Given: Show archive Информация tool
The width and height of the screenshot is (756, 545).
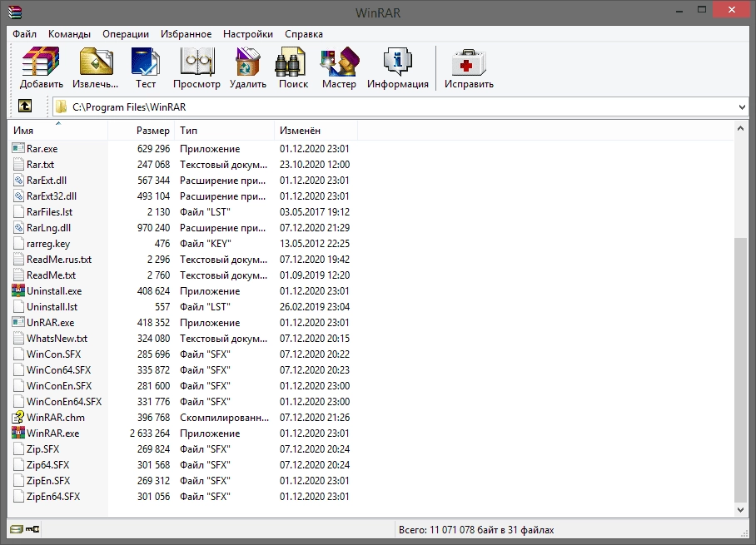Looking at the screenshot, I should 398,62.
